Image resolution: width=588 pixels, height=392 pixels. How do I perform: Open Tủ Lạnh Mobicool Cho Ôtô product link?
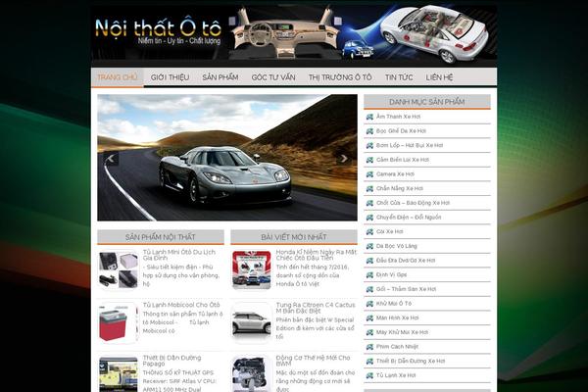click(181, 305)
